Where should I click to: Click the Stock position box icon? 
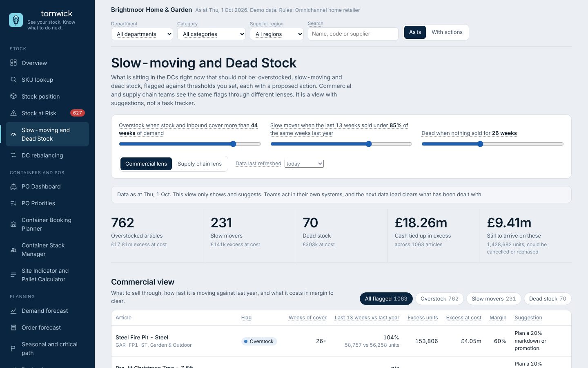13,96
